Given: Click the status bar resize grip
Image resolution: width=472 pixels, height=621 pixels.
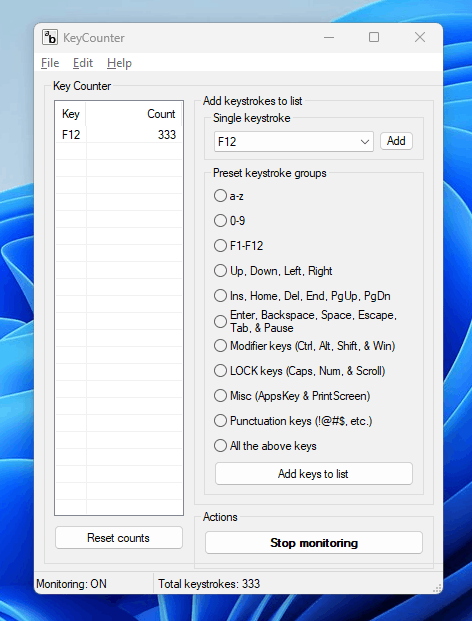Looking at the screenshot, I should click(437, 589).
